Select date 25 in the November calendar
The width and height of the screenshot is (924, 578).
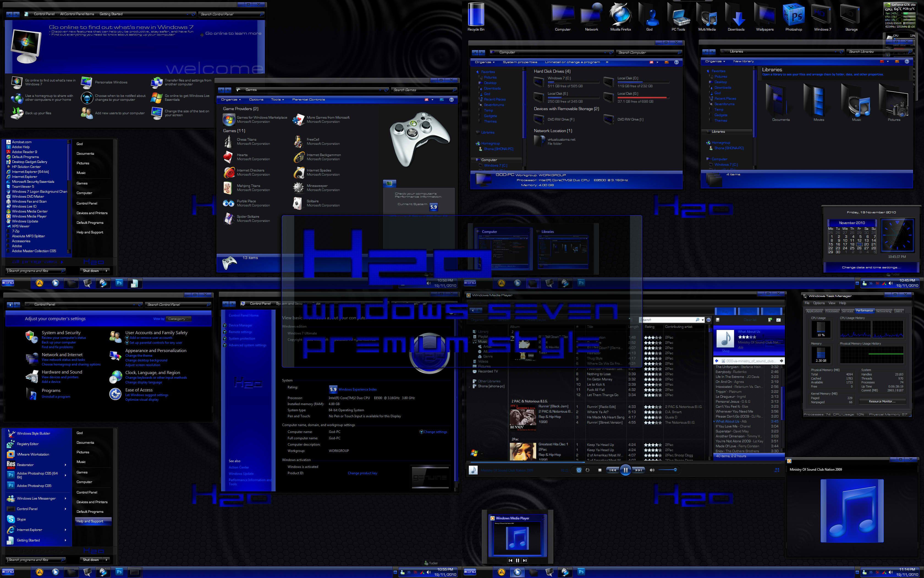point(852,248)
